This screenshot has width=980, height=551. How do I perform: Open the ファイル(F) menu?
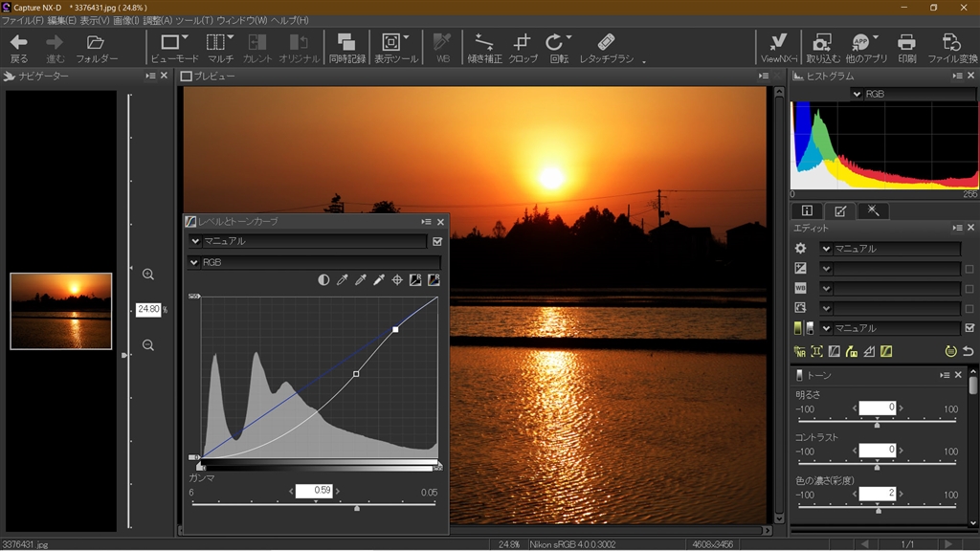click(x=22, y=20)
